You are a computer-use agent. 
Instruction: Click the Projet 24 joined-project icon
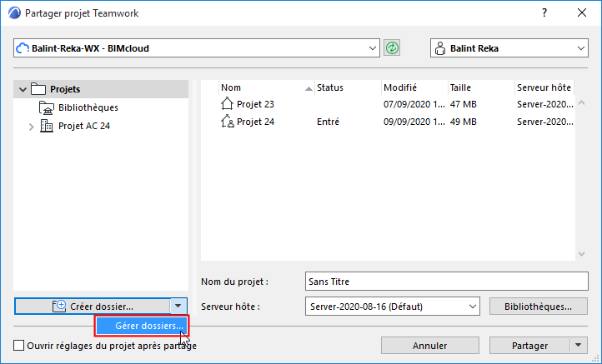point(228,122)
